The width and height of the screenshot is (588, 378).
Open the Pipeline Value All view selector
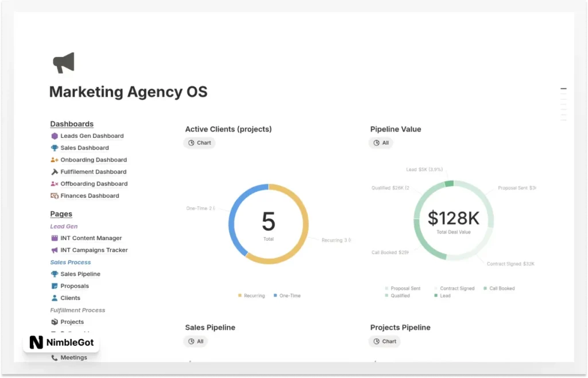381,143
